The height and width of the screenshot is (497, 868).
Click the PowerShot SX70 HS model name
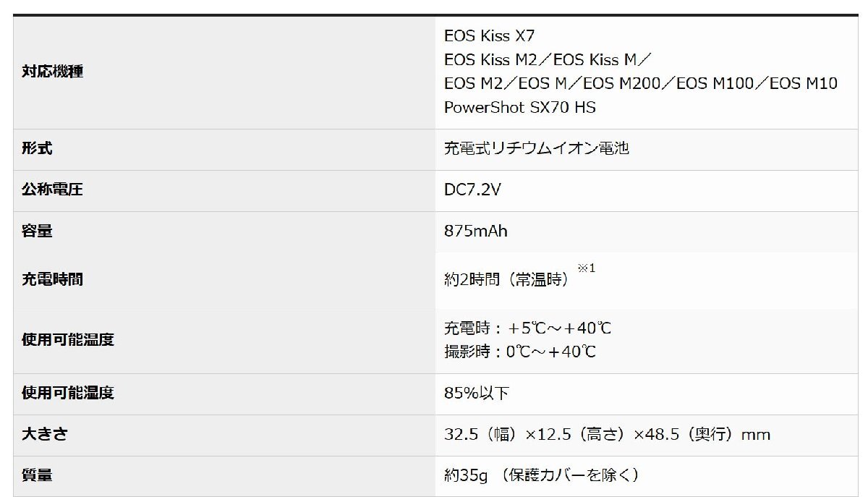pyautogui.click(x=519, y=107)
